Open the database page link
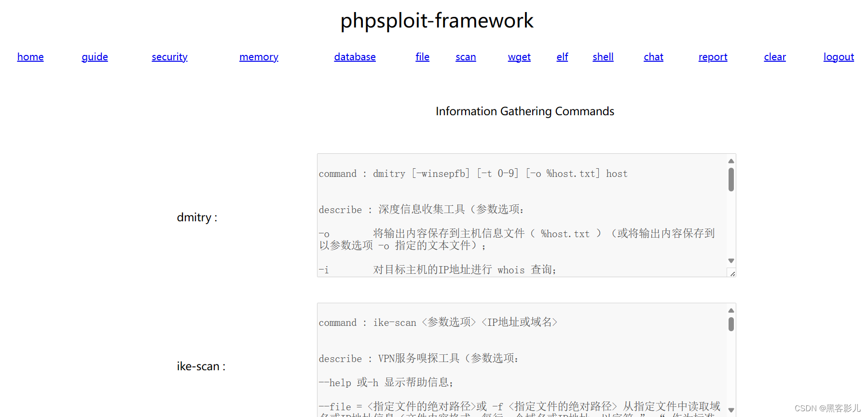 pyautogui.click(x=355, y=57)
